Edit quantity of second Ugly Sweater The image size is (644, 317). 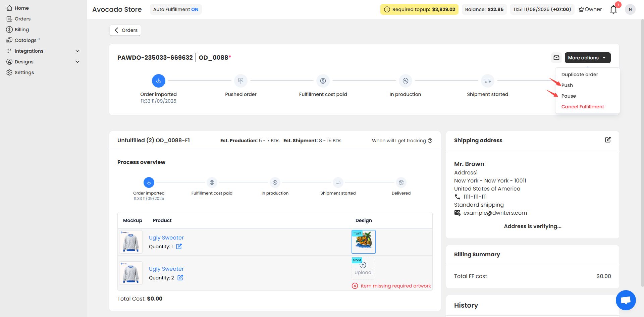(x=180, y=278)
